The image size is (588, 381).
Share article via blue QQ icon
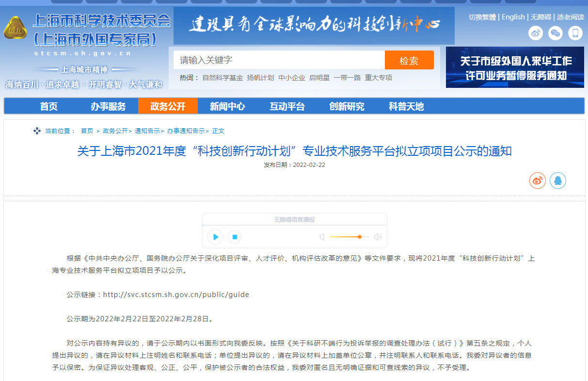point(558,181)
